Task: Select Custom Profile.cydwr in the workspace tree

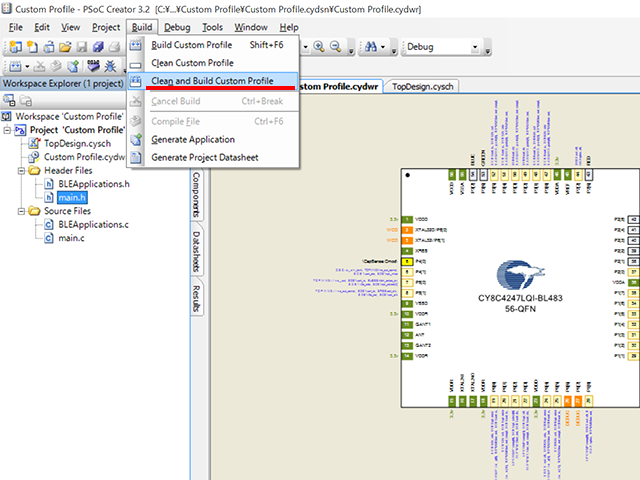Action: coord(84,157)
